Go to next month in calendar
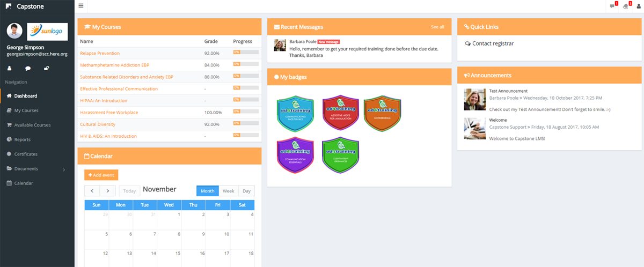Image resolution: width=644 pixels, height=267 pixels. [x=107, y=191]
